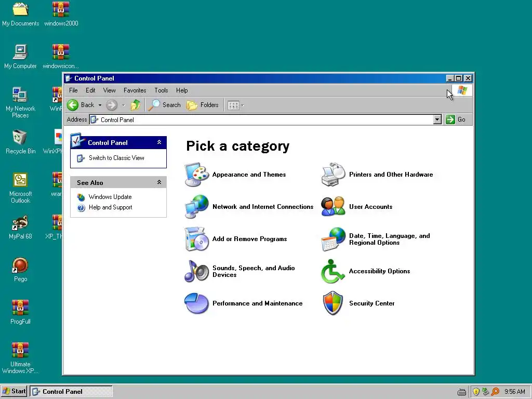
Task: Open the User Accounts icon
Action: (333, 206)
